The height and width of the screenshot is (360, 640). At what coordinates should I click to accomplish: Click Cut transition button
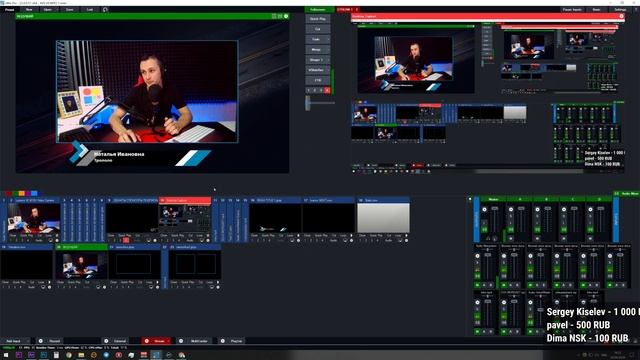(x=318, y=29)
